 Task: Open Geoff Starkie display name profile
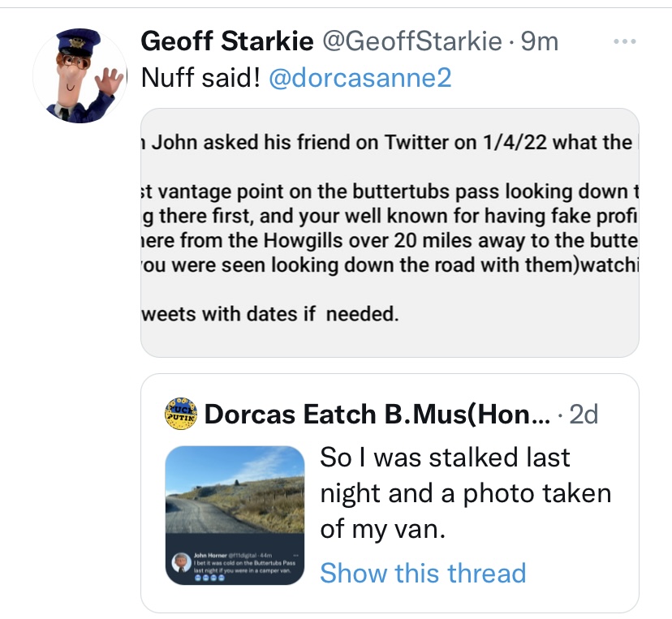pos(228,42)
